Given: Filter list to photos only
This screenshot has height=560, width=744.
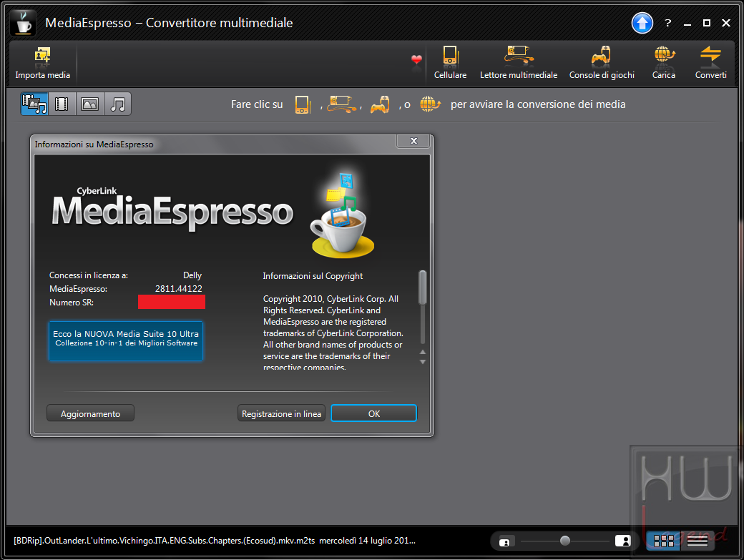Looking at the screenshot, I should click(89, 104).
